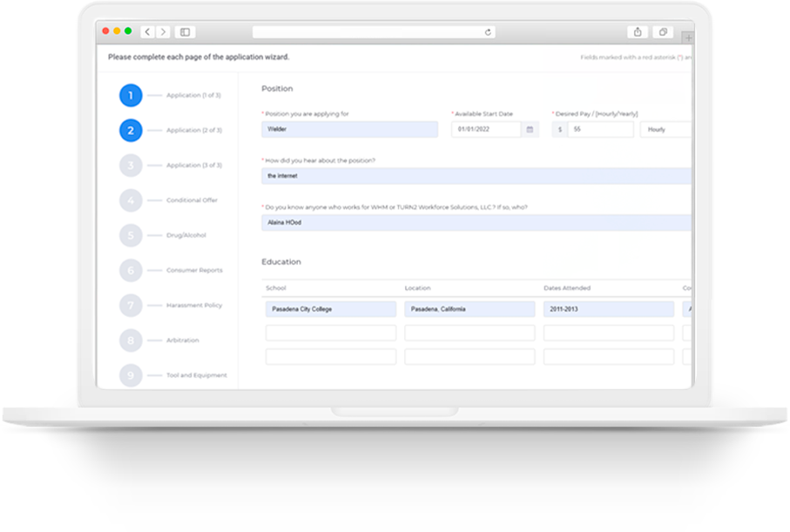Select step 8 Arbitration circle
This screenshot has height=532, width=790.
pyautogui.click(x=131, y=340)
